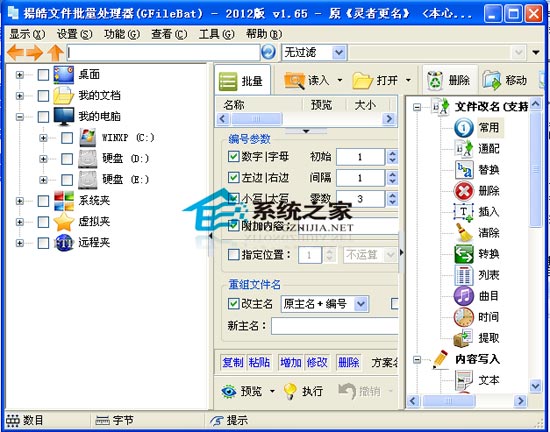Viewport: 550px width, 432px height.
Task: Select the 替换 replace icon
Action: pyautogui.click(x=464, y=170)
